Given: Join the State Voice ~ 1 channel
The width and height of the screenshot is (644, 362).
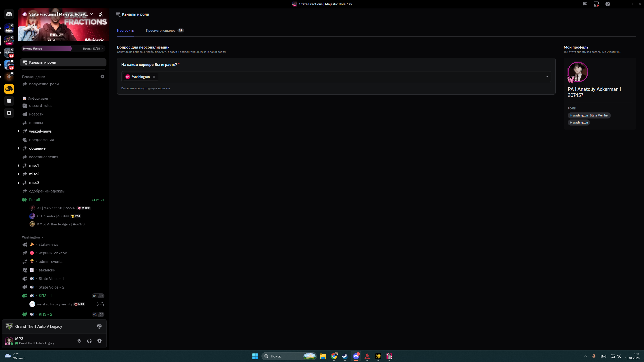Looking at the screenshot, I should pyautogui.click(x=51, y=279).
